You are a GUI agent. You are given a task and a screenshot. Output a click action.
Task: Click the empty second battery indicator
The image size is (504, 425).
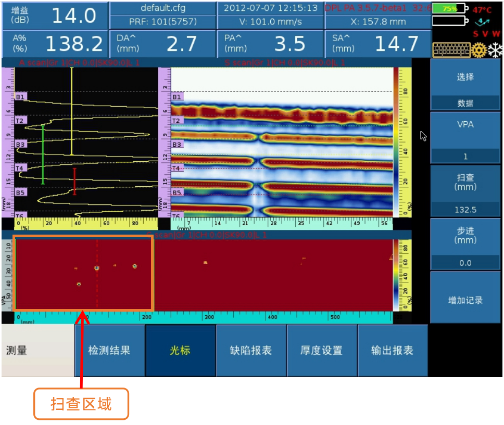[x=450, y=21]
